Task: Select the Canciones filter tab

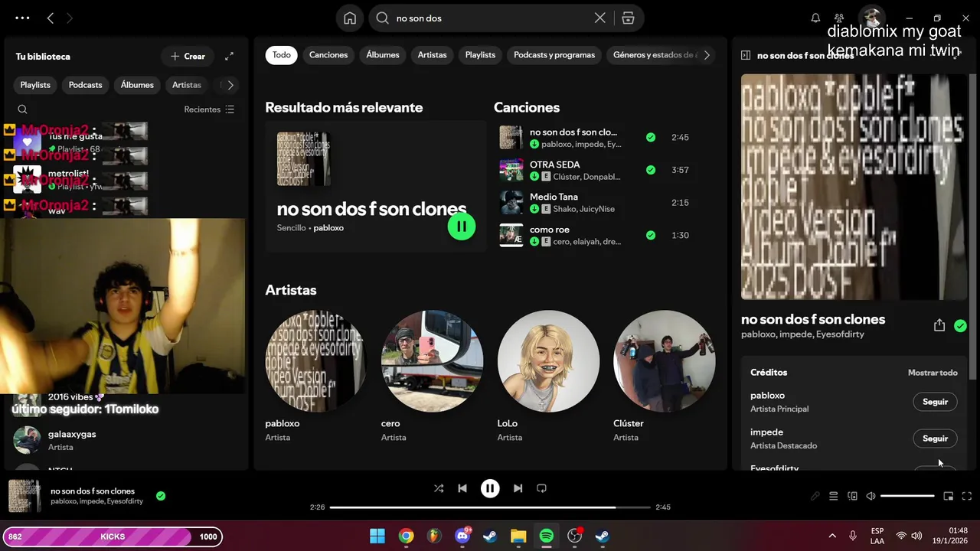Action: [x=328, y=55]
